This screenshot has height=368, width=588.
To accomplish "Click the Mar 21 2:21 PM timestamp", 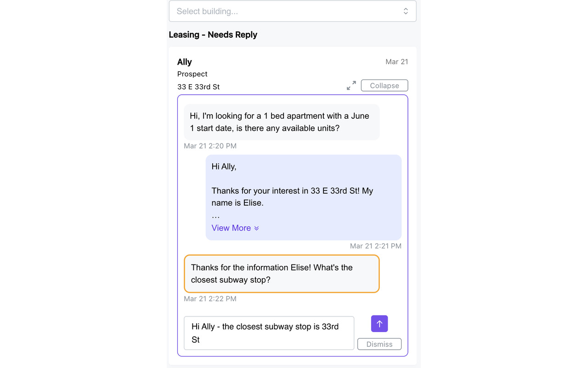I will 376,246.
